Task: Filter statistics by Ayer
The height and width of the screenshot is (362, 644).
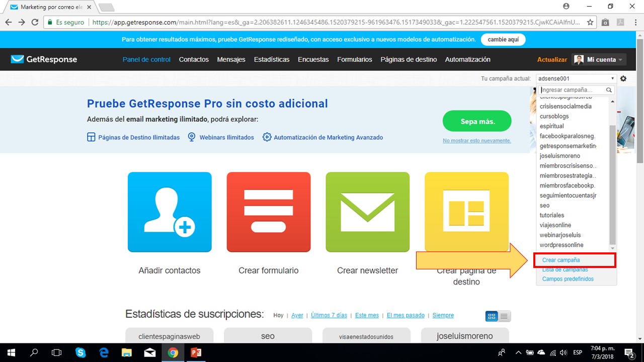Action: click(297, 315)
